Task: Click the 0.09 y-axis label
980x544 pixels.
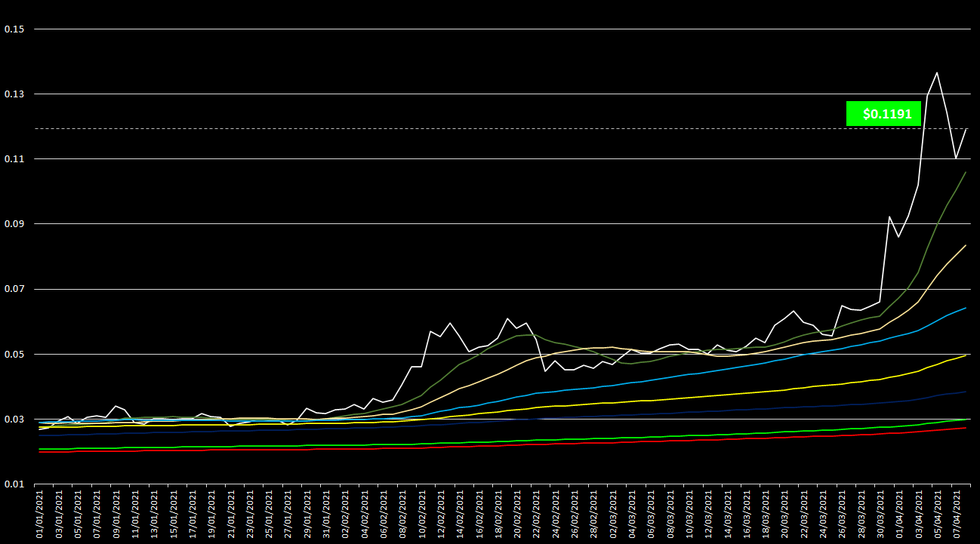Action: (x=14, y=224)
